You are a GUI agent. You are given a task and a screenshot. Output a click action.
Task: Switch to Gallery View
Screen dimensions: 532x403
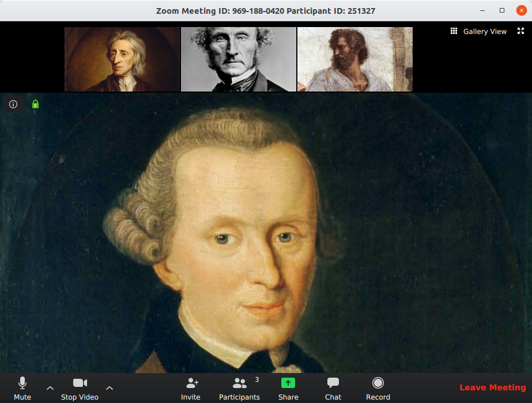point(478,32)
